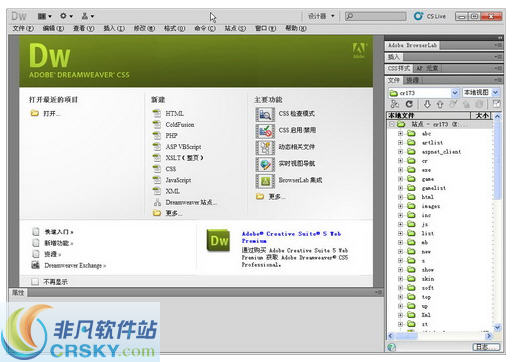Create a new ASP VBScript document
This screenshot has height=362, width=514.
(x=183, y=147)
